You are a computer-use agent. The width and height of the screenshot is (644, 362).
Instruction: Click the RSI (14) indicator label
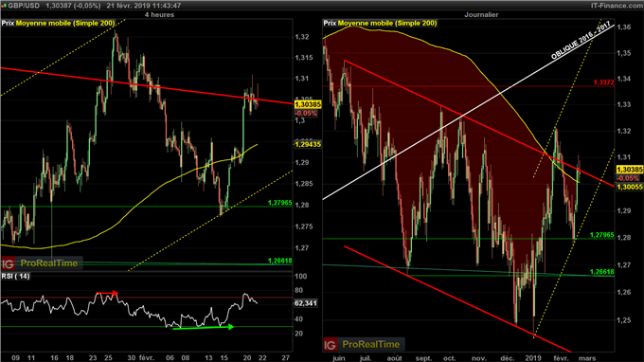coord(15,276)
